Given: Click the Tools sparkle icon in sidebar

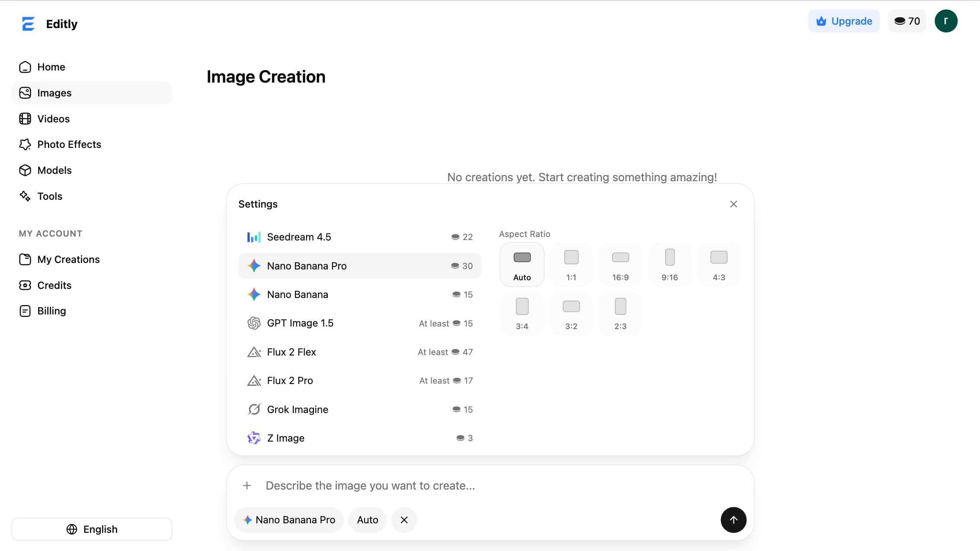Looking at the screenshot, I should tap(25, 196).
